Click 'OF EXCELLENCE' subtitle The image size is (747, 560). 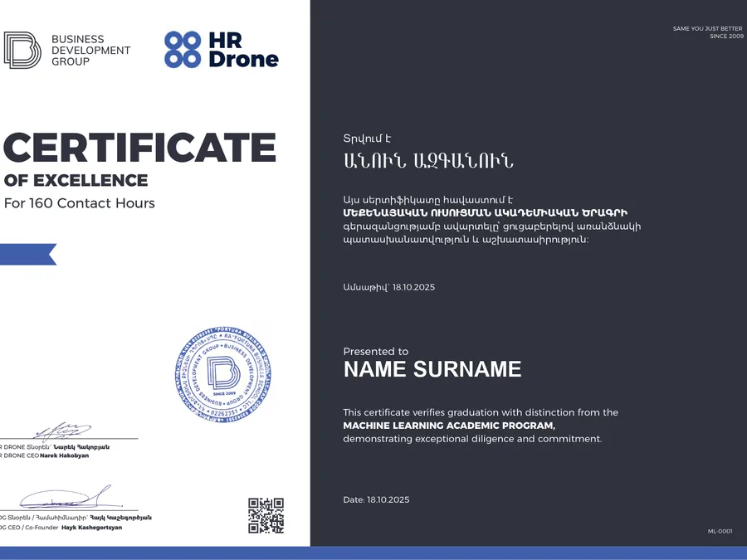[76, 181]
